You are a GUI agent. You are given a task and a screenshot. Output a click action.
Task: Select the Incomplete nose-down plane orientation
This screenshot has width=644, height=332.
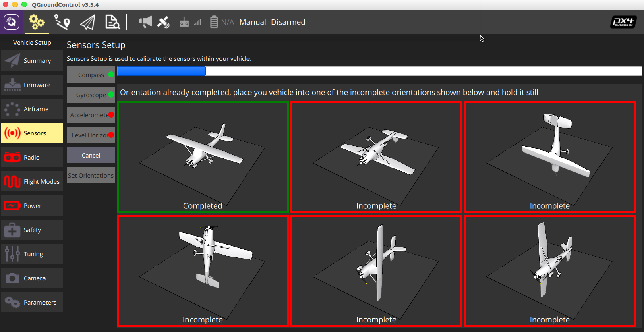[550, 157]
